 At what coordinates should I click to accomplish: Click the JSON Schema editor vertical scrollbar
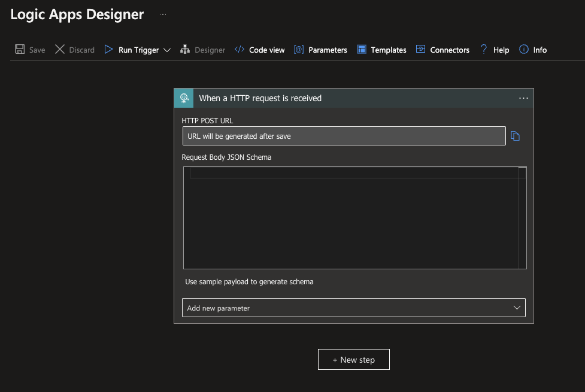coord(522,218)
